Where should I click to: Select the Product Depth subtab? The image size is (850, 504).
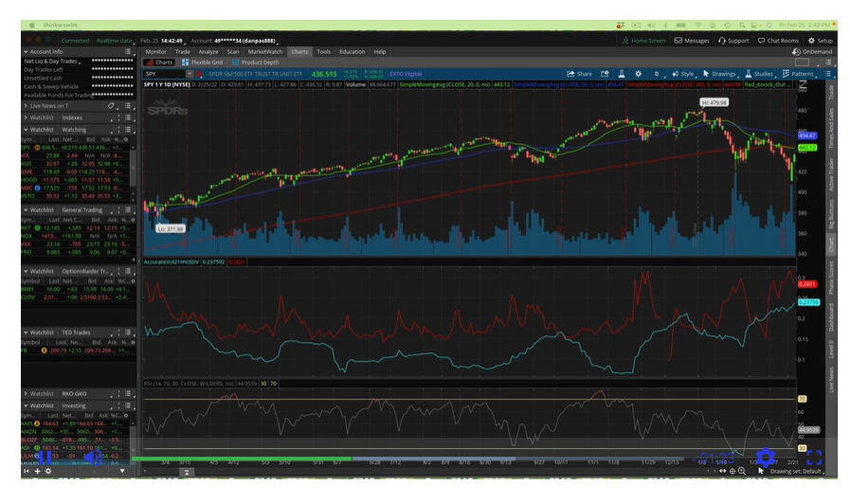pyautogui.click(x=255, y=63)
